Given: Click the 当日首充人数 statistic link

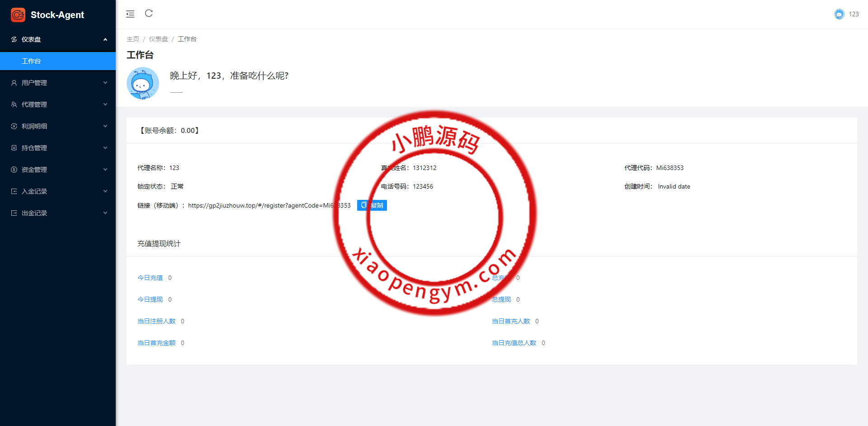Looking at the screenshot, I should (511, 321).
